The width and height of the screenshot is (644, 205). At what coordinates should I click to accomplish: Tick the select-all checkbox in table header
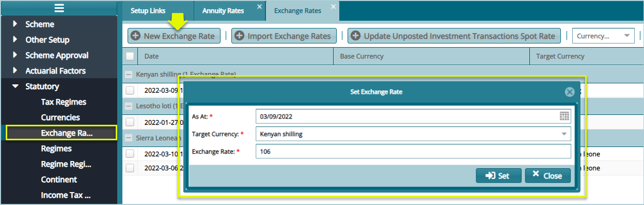(x=130, y=56)
